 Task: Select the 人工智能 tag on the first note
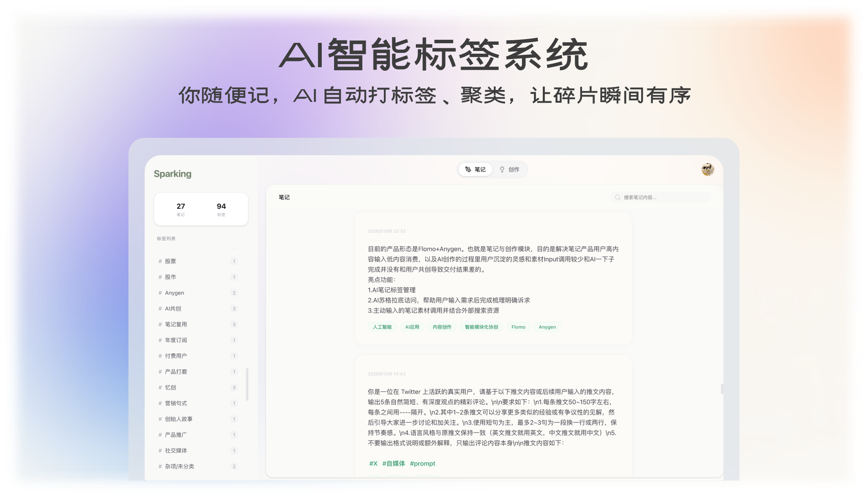pos(382,327)
